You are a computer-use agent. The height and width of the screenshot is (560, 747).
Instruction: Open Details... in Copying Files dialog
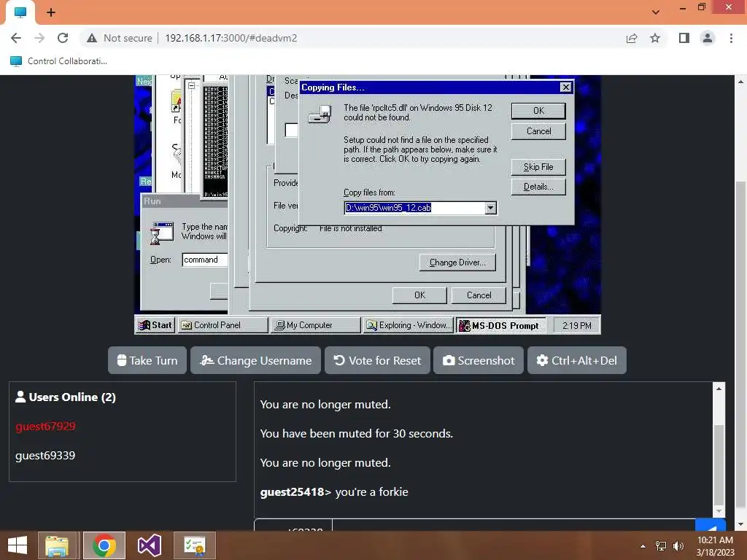(x=538, y=187)
